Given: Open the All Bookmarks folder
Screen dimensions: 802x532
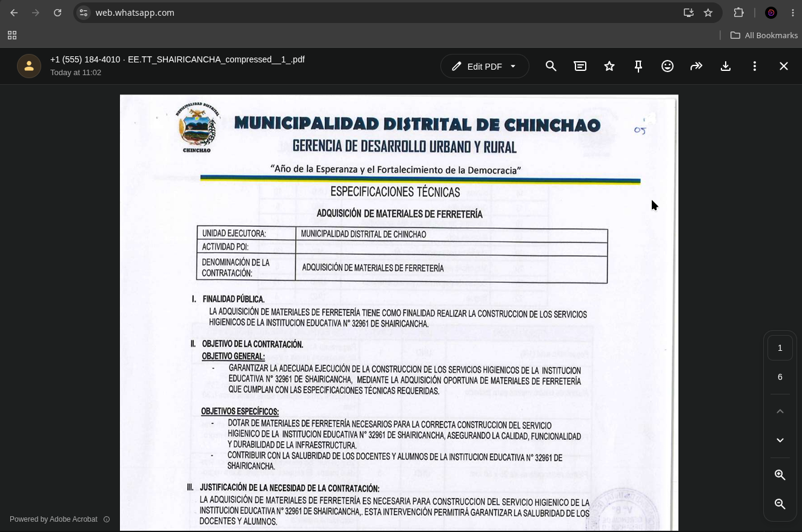Looking at the screenshot, I should coord(764,35).
